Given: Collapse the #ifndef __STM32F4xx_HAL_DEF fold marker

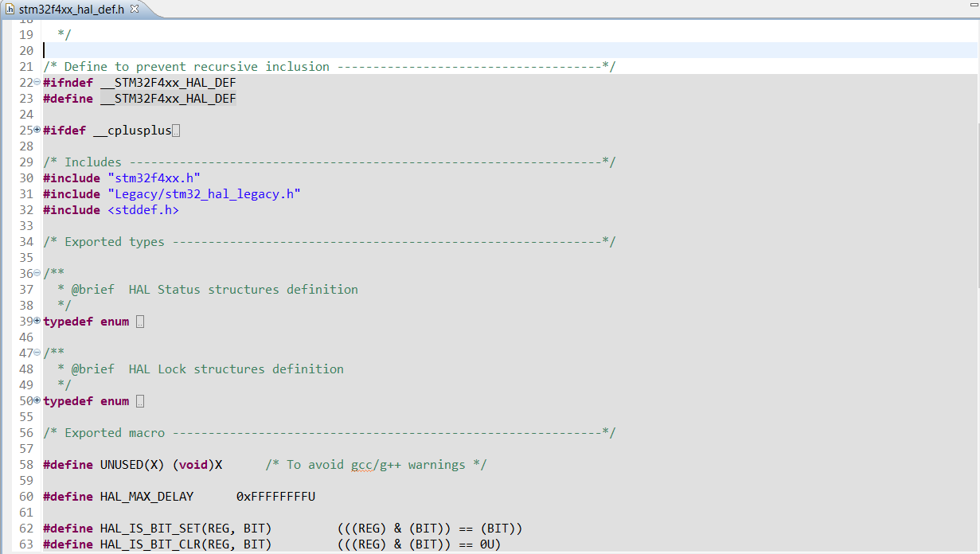Looking at the screenshot, I should click(x=37, y=82).
